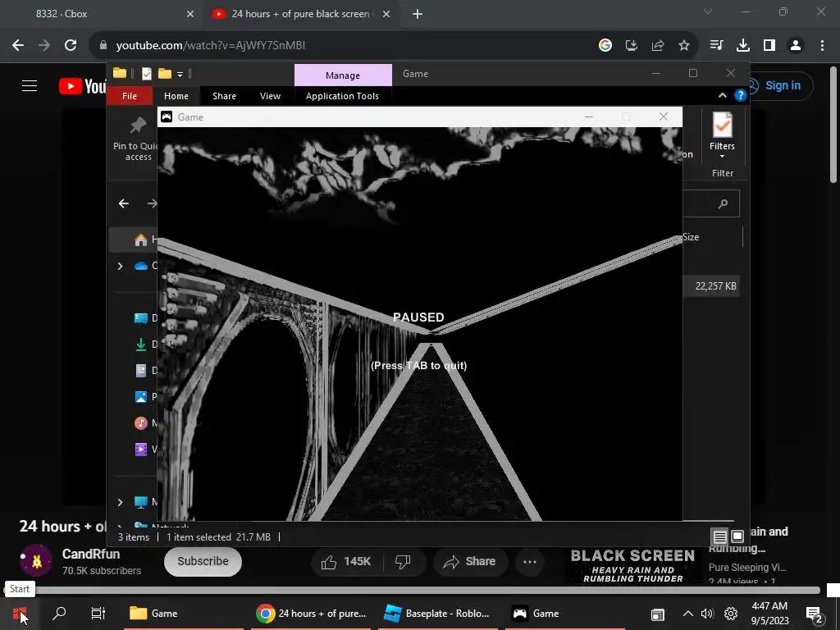Open the volume speaker icon

click(707, 614)
